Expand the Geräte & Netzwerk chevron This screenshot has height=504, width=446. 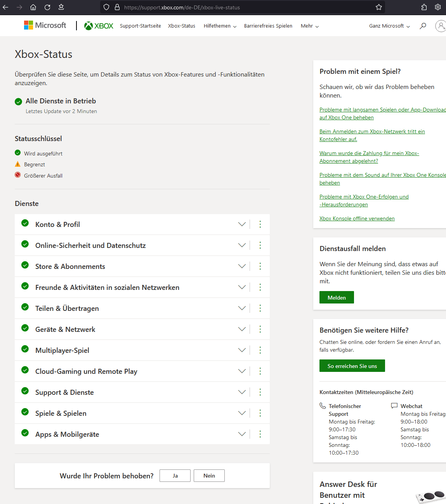click(242, 329)
